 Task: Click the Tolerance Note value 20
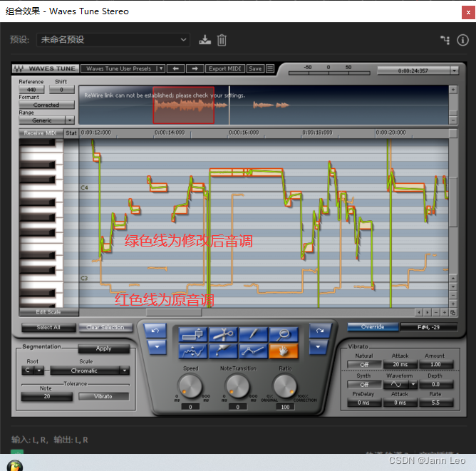(x=47, y=396)
